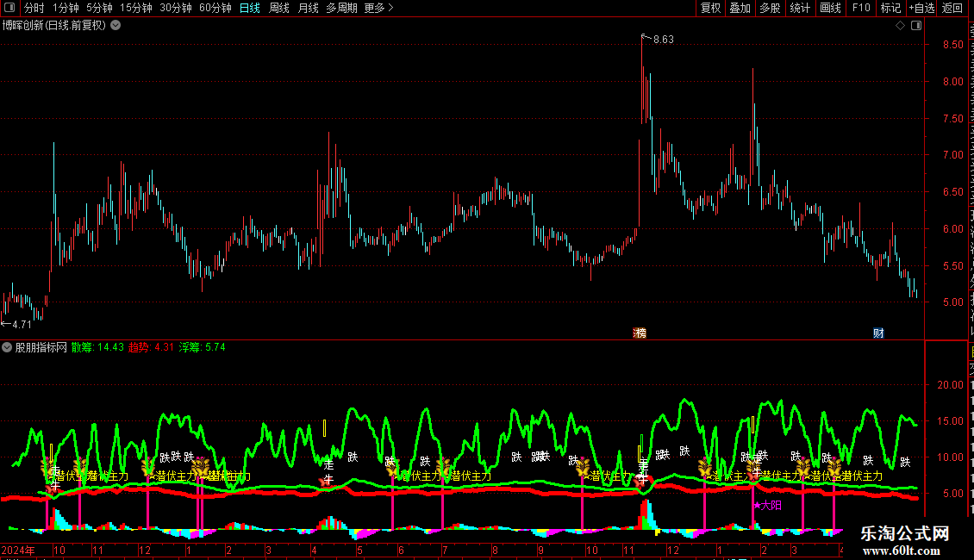The width and height of the screenshot is (974, 560).
Task: Click the 统计 statistics button
Action: click(x=799, y=8)
